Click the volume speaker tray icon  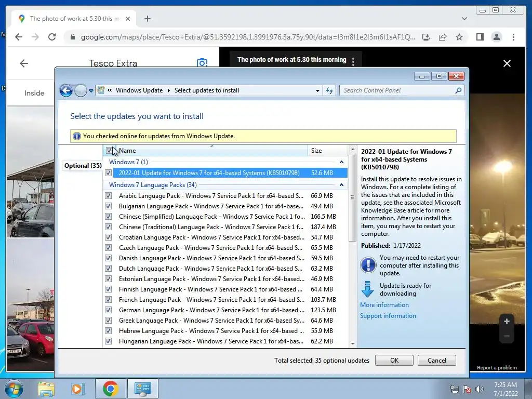click(x=480, y=389)
